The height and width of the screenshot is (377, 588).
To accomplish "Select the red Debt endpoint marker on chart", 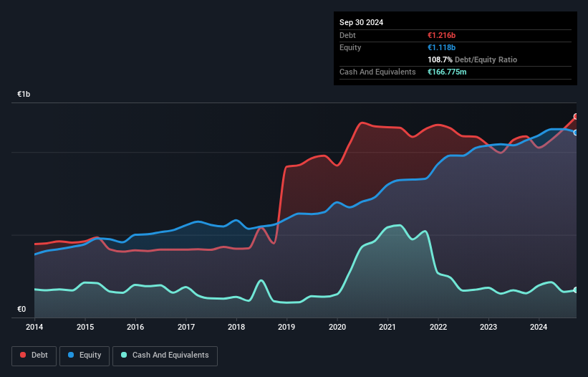I will click(576, 117).
